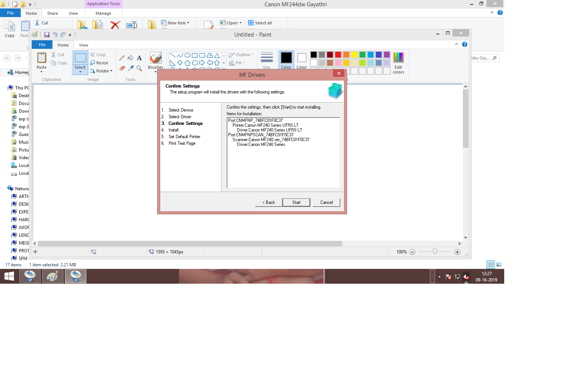Click Start in the MF Drivers dialog

[x=296, y=202]
